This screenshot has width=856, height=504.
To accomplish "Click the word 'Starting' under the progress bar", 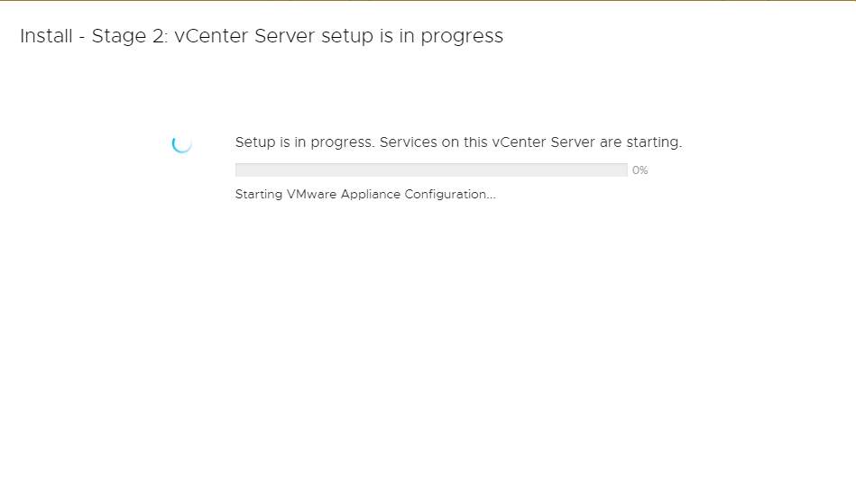I will (x=259, y=194).
